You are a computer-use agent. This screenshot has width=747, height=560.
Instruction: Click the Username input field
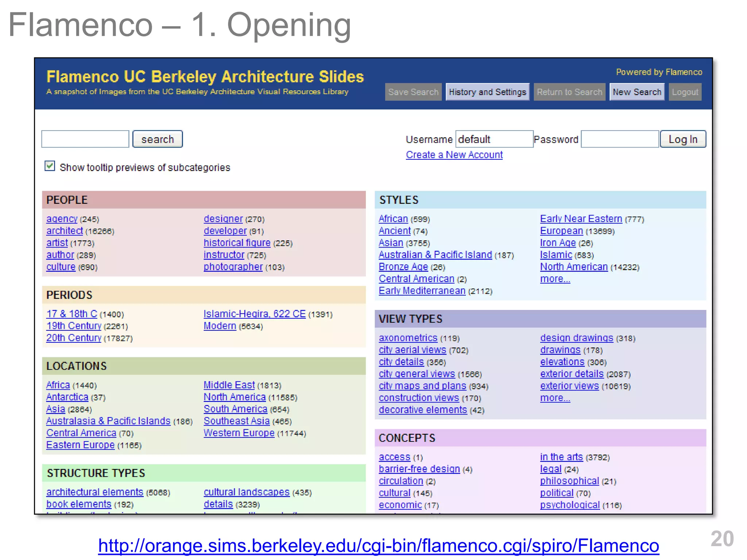click(494, 139)
